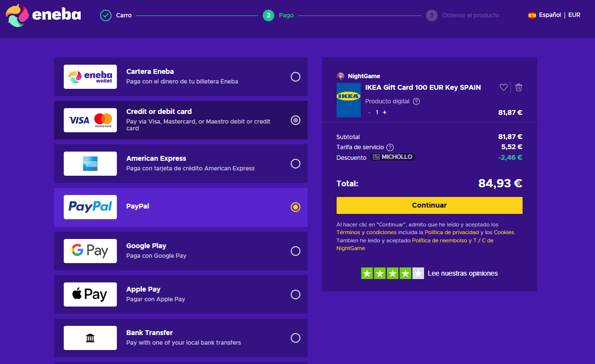This screenshot has height=364, width=595.
Task: Click help icon next to Tarifa de servicio
Action: click(390, 147)
